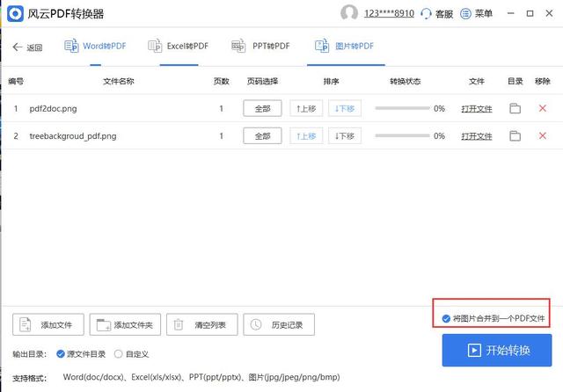Screen dimensions: 563x392
Task: Click the 图片转PDF image icon
Action: click(322, 46)
